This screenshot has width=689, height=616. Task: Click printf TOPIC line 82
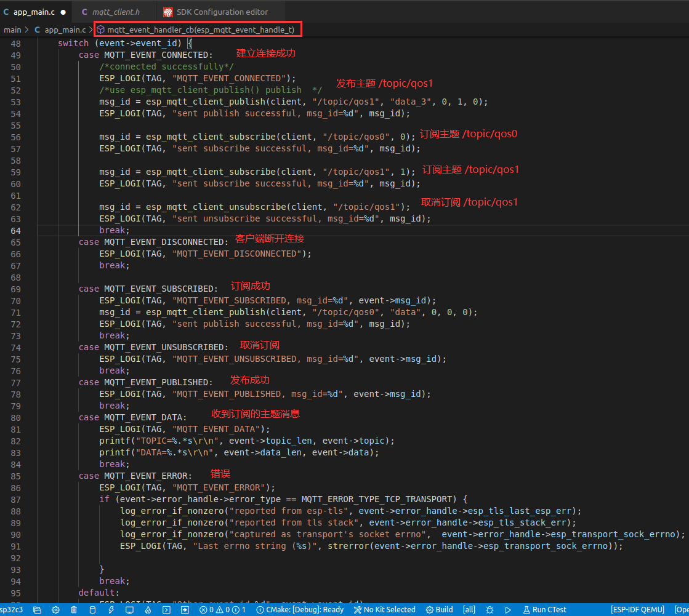click(x=247, y=441)
